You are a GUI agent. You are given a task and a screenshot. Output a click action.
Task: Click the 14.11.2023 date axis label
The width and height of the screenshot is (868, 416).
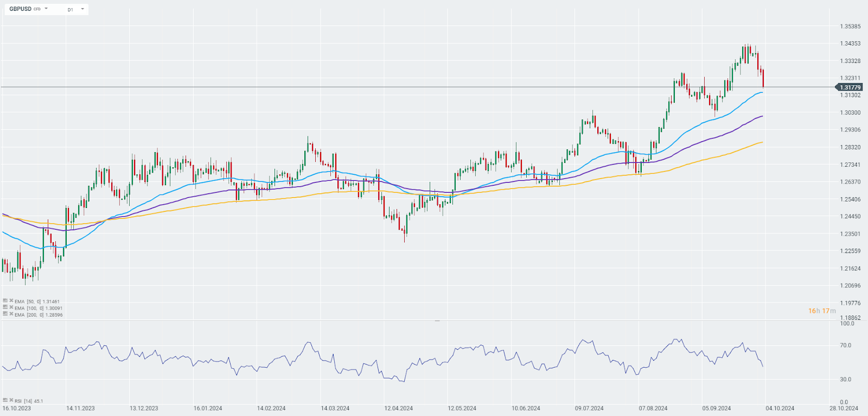(x=80, y=408)
